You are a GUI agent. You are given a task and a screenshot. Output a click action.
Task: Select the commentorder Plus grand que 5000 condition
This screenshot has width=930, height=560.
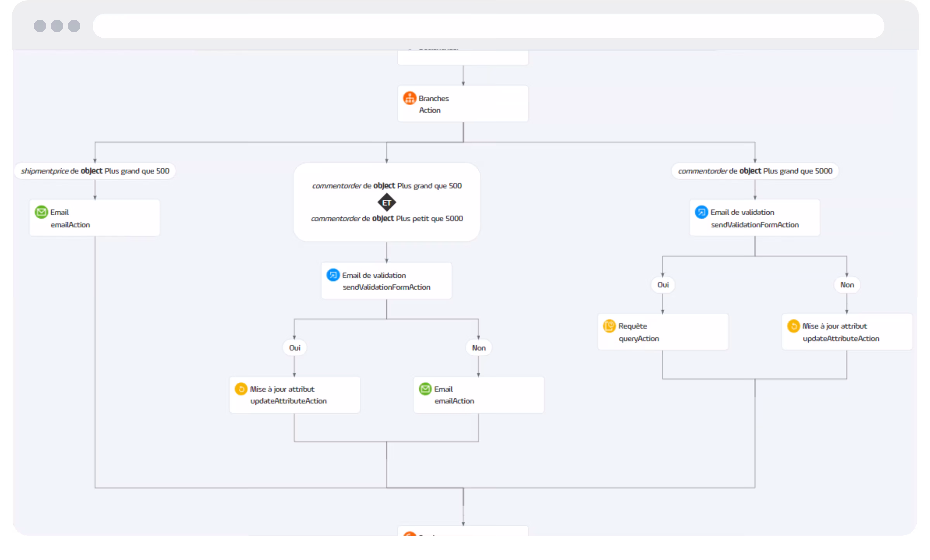tap(755, 171)
